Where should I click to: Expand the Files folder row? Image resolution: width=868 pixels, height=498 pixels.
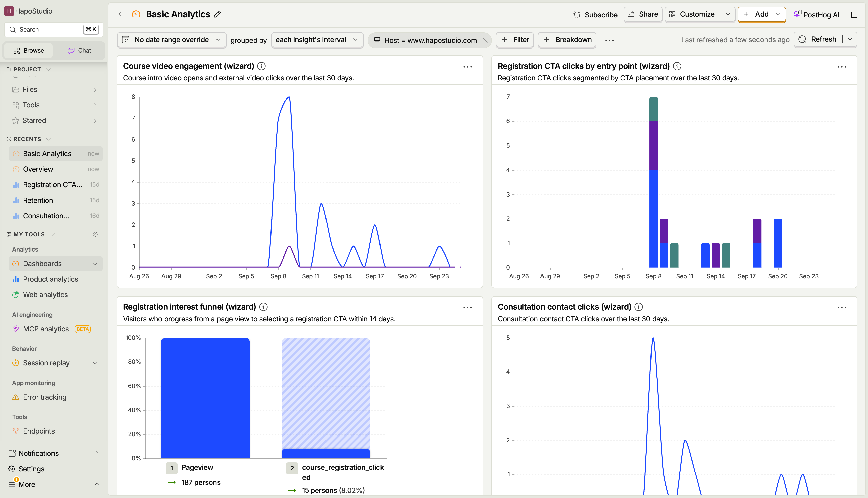point(56,90)
